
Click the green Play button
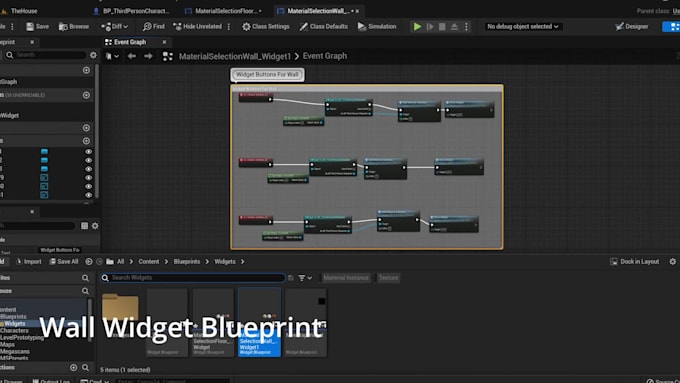(x=417, y=26)
